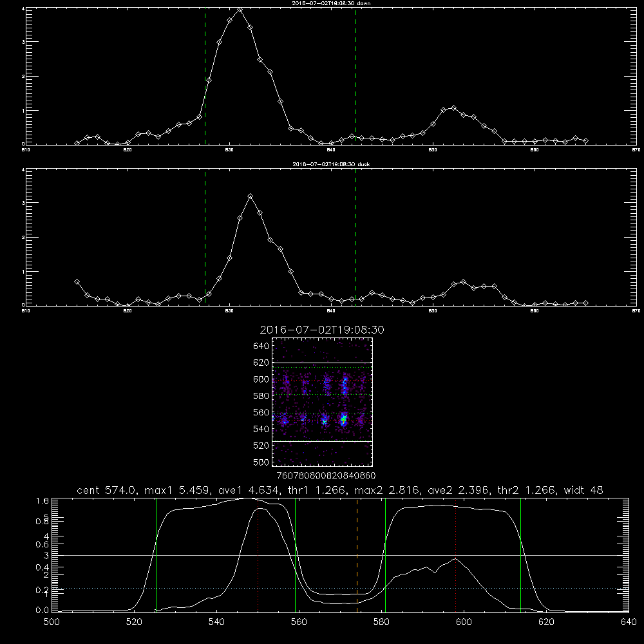Click the timestamp title above the spectral image

322,330
